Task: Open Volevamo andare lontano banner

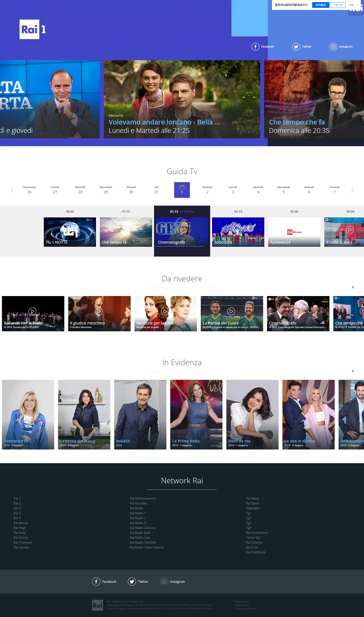Action: [x=182, y=99]
